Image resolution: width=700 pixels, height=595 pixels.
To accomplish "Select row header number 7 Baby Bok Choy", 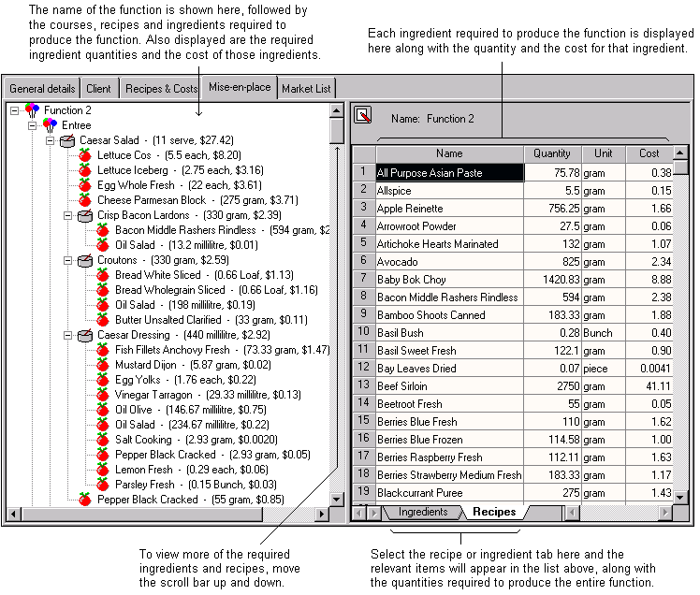I will pos(364,279).
